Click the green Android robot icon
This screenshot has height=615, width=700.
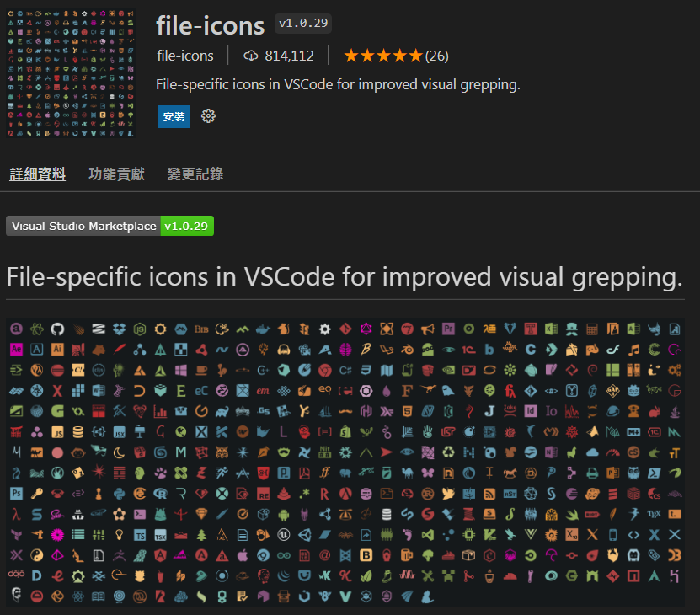click(x=284, y=514)
